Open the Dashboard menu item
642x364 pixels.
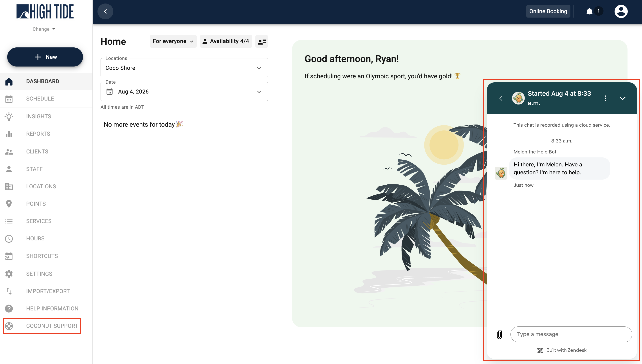point(46,81)
